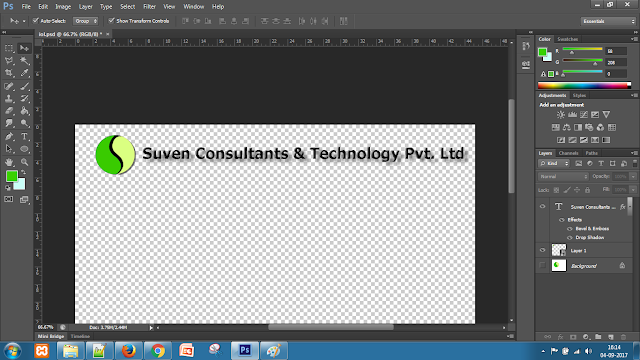Screen dimensions: 640x360
Task: Open History panel icon
Action: tap(526, 47)
